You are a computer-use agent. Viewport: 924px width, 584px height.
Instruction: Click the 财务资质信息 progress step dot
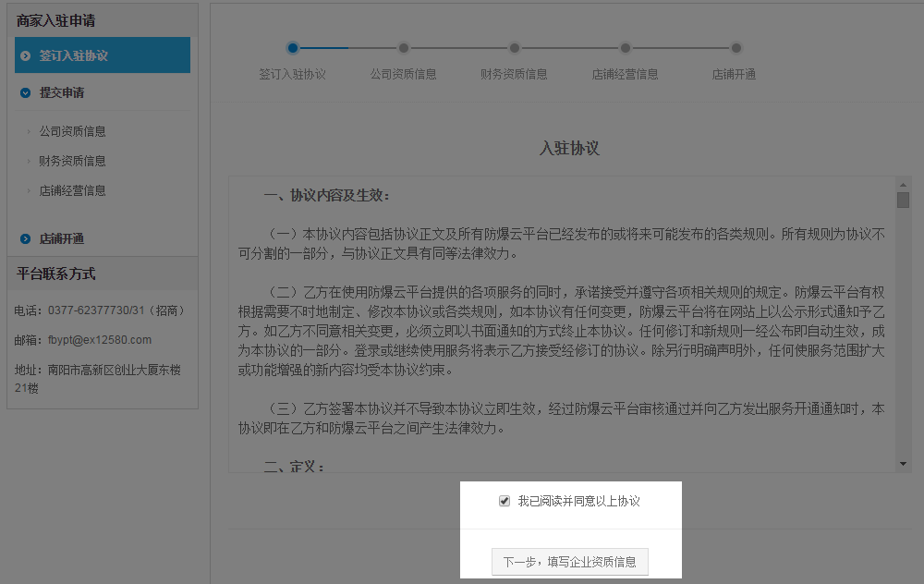[x=515, y=48]
